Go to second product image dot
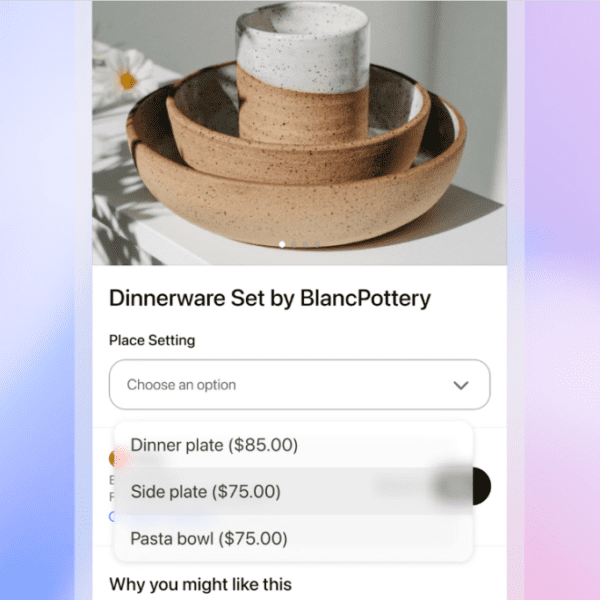The image size is (600, 600). tap(294, 244)
